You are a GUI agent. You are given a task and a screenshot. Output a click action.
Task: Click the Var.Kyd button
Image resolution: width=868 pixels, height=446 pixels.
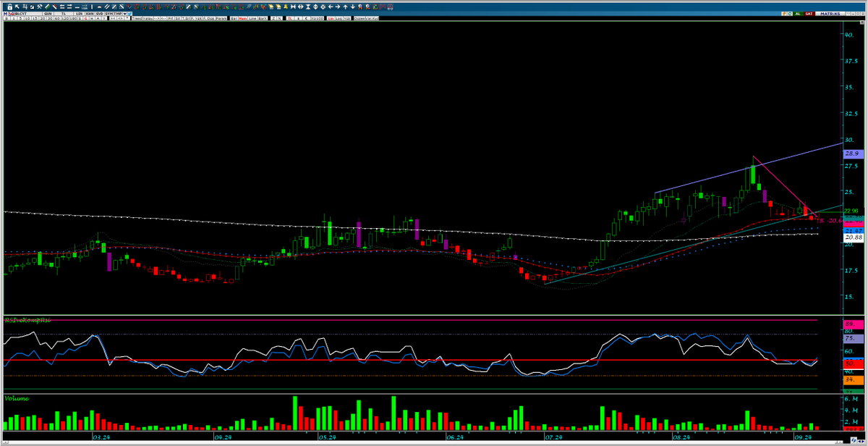(371, 18)
